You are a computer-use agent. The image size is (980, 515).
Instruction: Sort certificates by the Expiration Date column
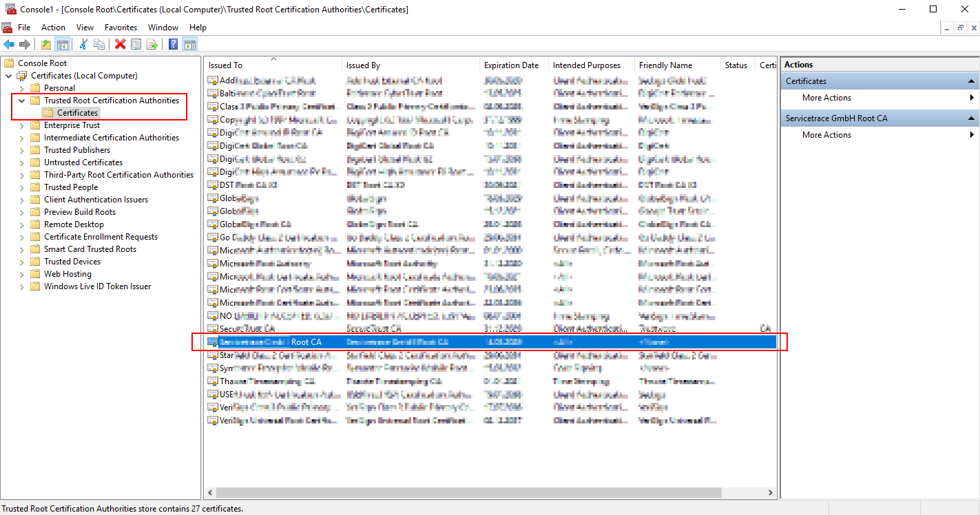click(x=512, y=64)
